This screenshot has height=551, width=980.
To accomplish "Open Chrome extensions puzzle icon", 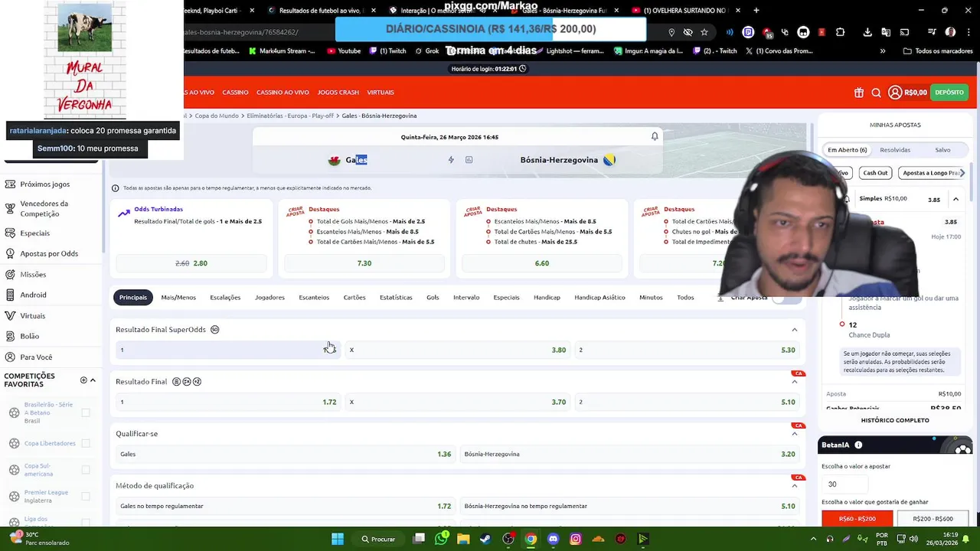I will pyautogui.click(x=841, y=32).
